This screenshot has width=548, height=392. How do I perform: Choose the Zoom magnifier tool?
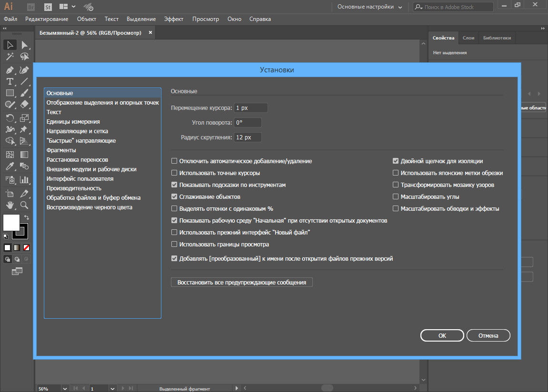coord(24,205)
